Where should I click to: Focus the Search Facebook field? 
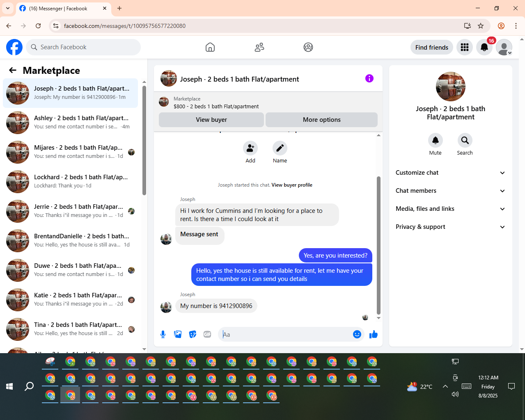[84, 47]
